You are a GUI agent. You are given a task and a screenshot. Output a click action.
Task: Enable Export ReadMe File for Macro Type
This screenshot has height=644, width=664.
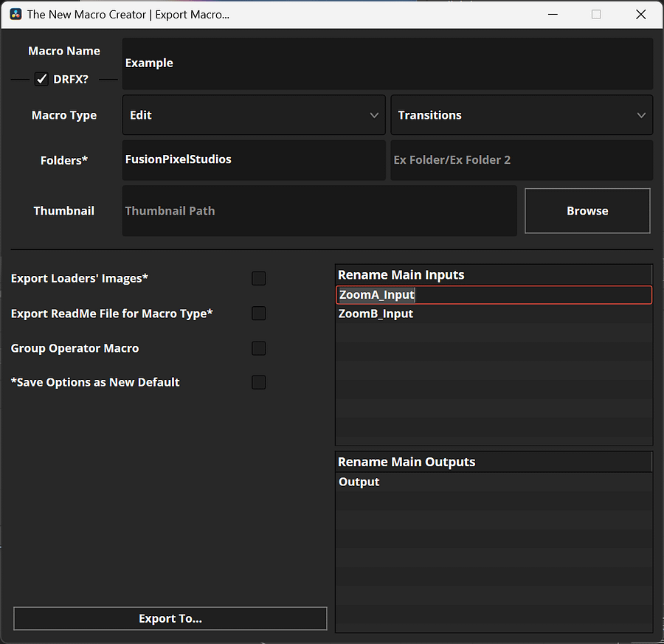(259, 314)
